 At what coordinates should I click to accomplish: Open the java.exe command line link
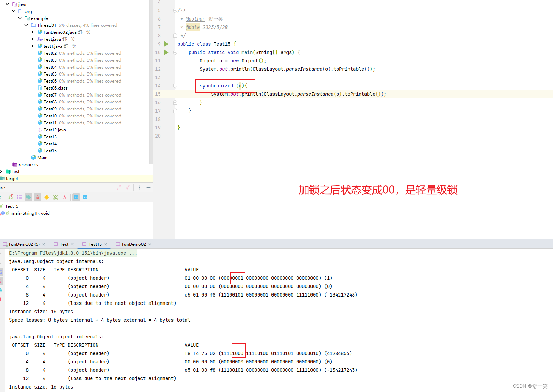[x=73, y=253]
